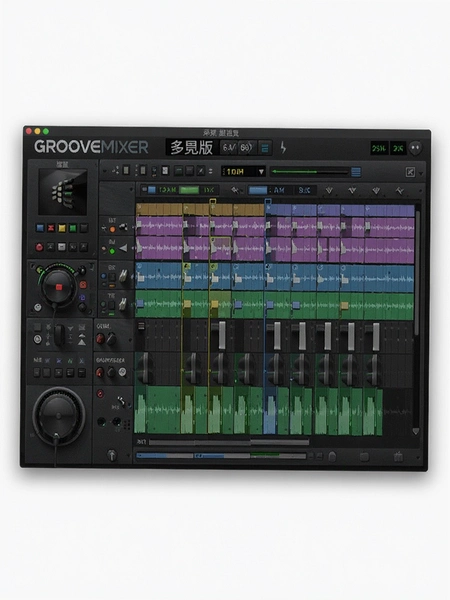The width and height of the screenshot is (450, 600).
Task: Click the 60 button in header
Action: point(246,148)
